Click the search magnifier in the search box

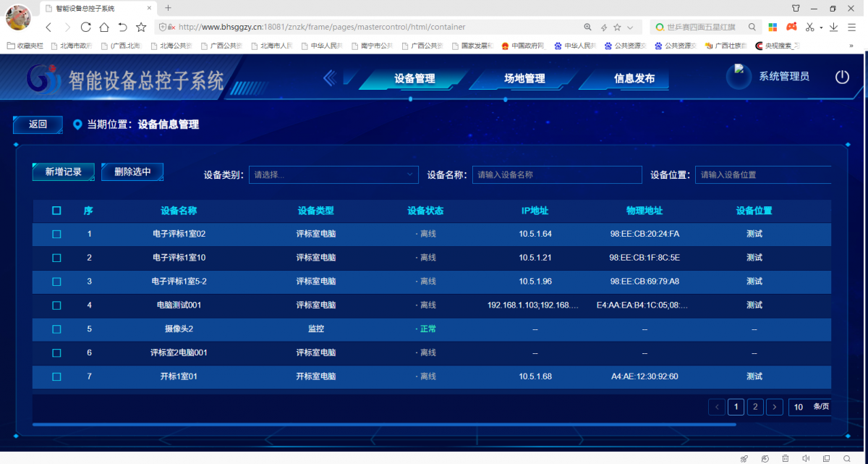coord(752,27)
